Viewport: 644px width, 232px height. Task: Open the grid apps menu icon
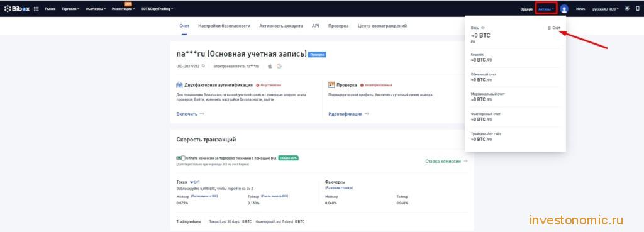point(36,9)
